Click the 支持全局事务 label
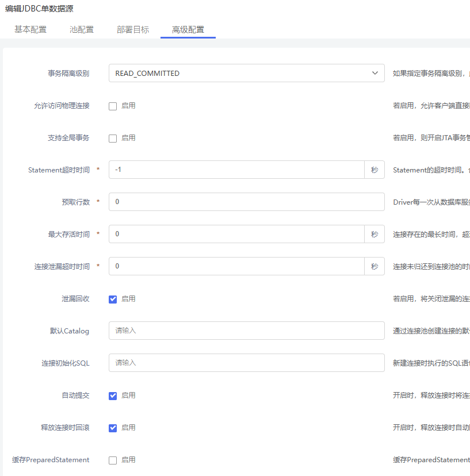The width and height of the screenshot is (470, 476). [x=68, y=138]
